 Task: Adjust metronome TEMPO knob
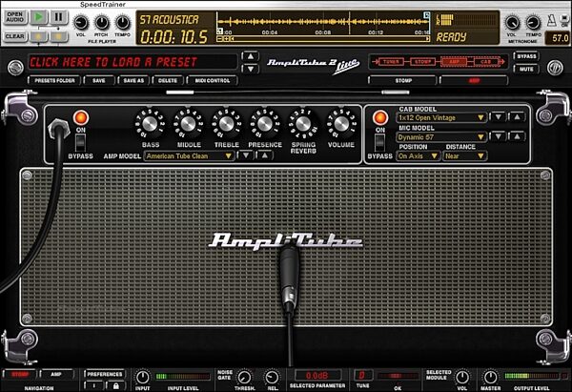click(x=533, y=23)
